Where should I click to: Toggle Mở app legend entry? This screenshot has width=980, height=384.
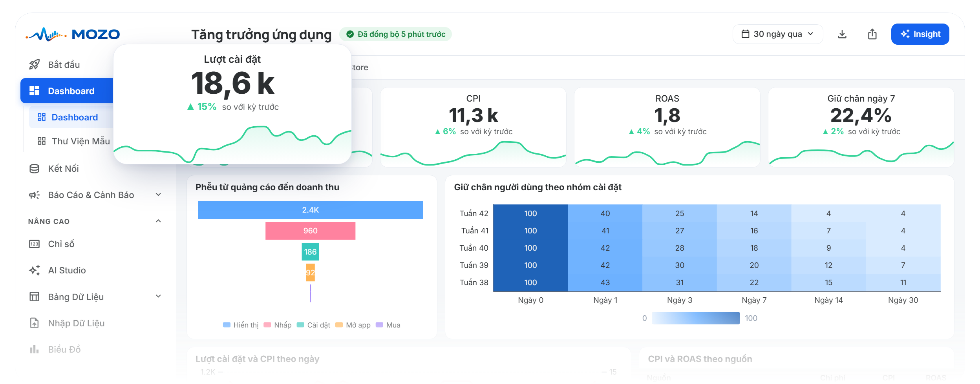click(x=353, y=325)
